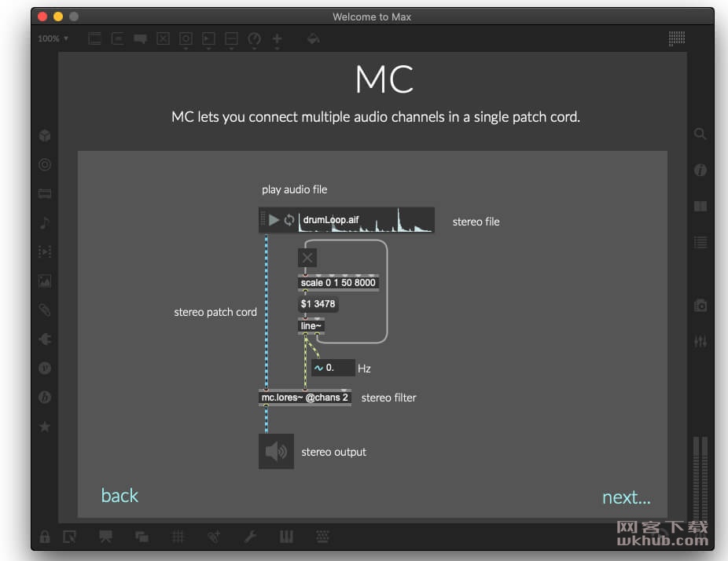
Task: Click the piano keys icon in bottom toolbar
Action: pos(286,537)
